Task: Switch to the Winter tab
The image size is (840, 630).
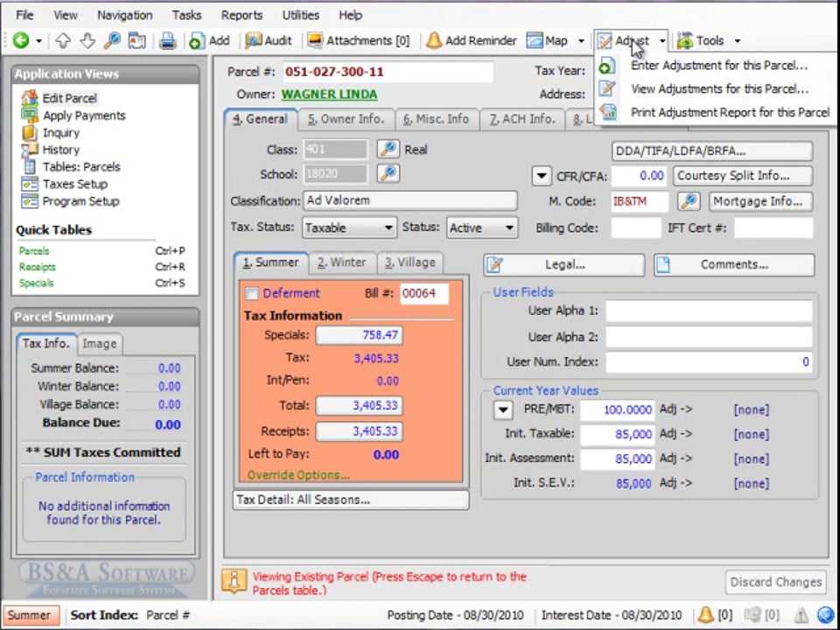Action: pyautogui.click(x=341, y=262)
